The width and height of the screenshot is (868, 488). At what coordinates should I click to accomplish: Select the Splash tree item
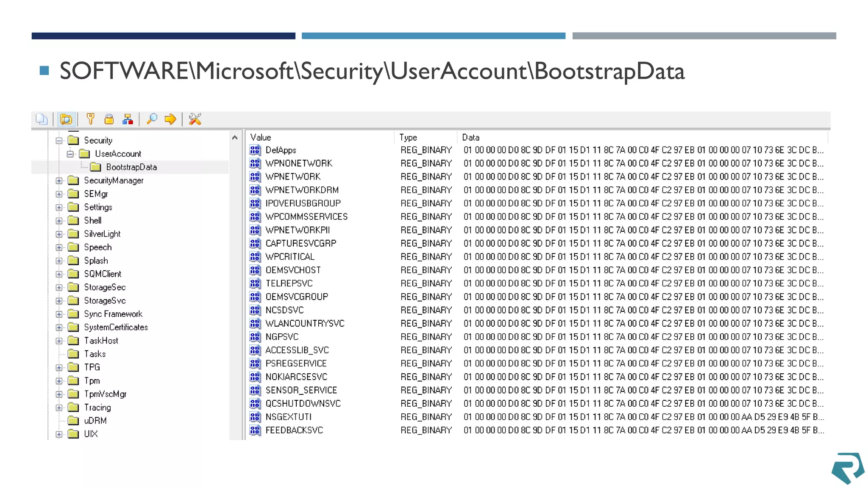point(96,261)
